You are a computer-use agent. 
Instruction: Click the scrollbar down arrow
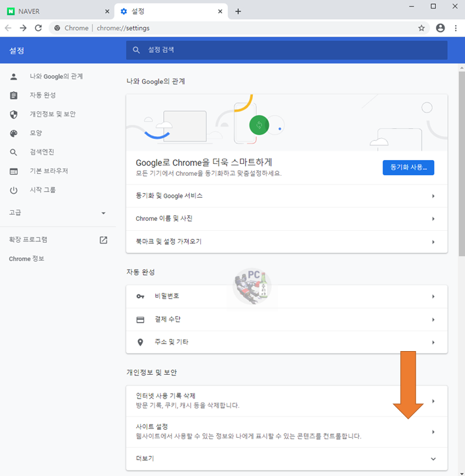click(462, 474)
